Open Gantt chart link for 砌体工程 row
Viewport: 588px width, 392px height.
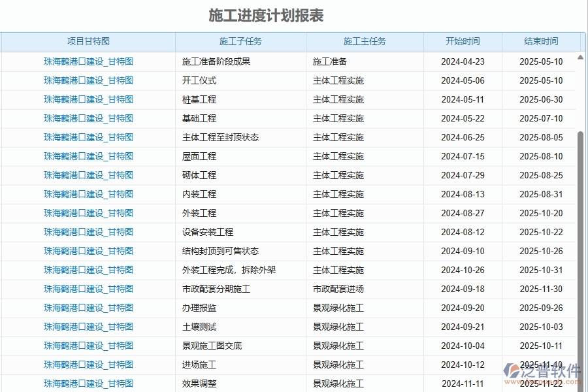(87, 175)
